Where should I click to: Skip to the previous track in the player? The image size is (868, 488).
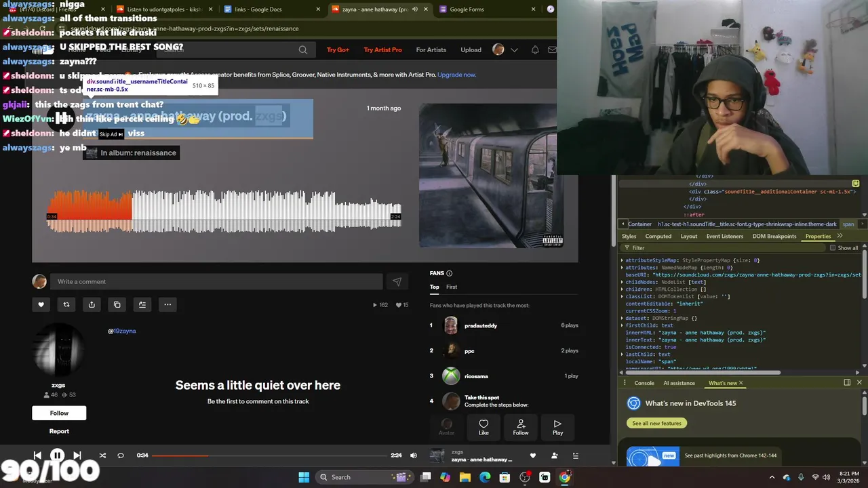pos(37,455)
